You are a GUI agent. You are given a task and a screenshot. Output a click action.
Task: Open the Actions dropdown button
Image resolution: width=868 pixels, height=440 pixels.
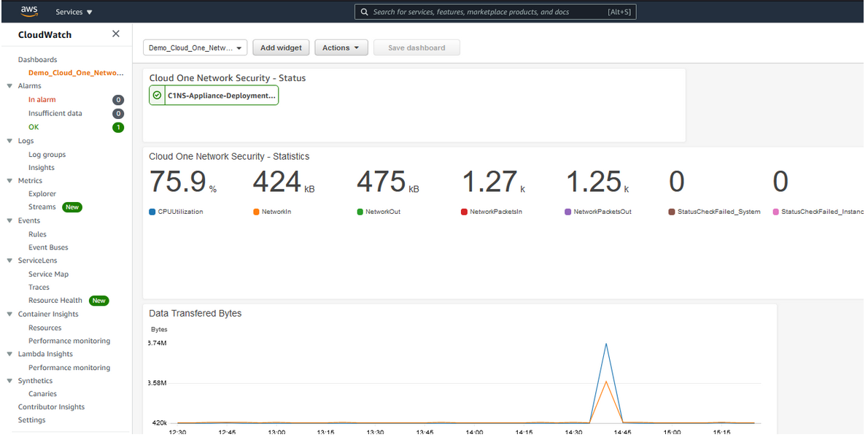(x=341, y=47)
